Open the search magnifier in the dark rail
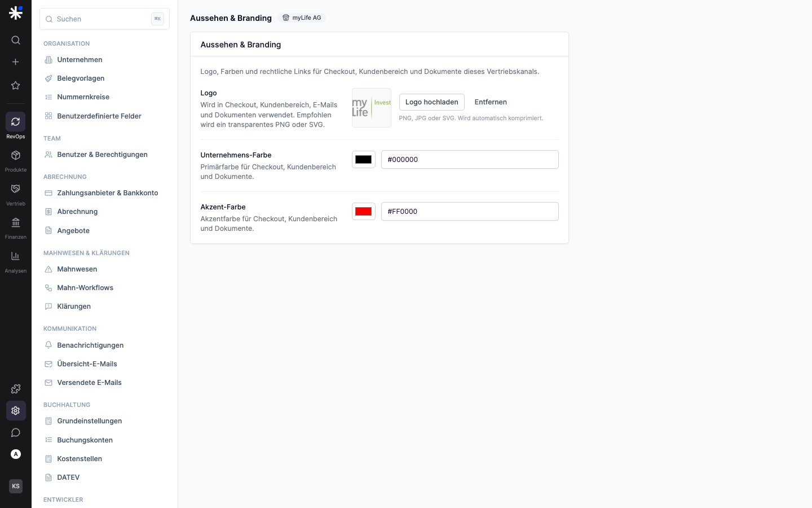Image resolution: width=812 pixels, height=508 pixels. [16, 40]
